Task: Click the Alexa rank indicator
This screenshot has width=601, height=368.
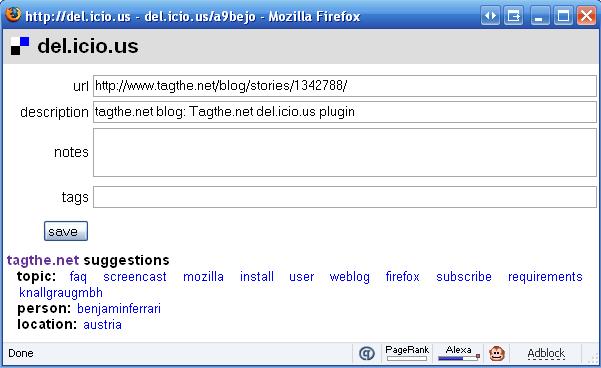Action: click(x=459, y=353)
